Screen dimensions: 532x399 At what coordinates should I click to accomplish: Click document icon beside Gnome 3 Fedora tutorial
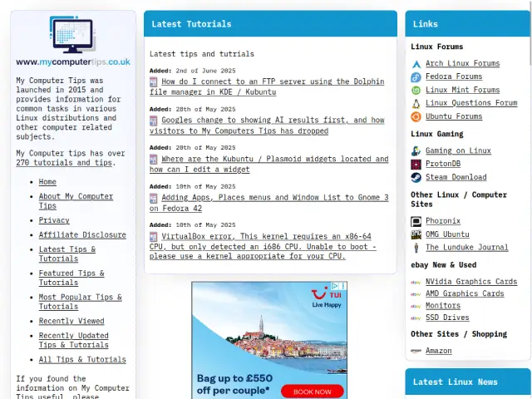(153, 198)
